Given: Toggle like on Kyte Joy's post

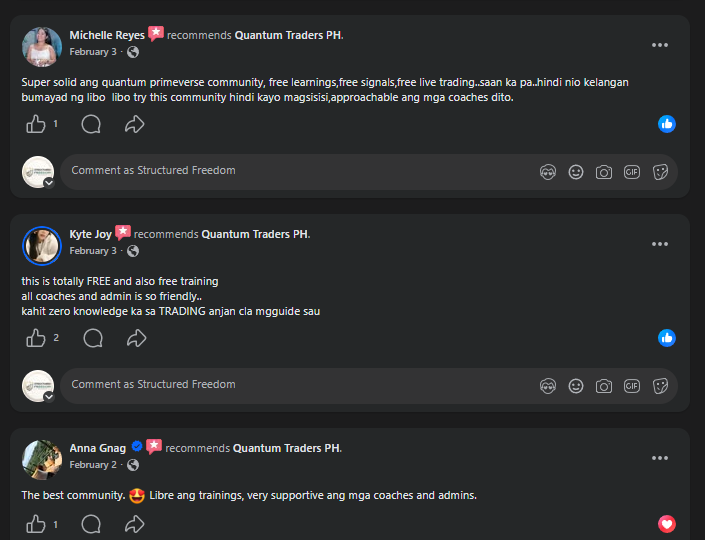Looking at the screenshot, I should click(x=36, y=338).
